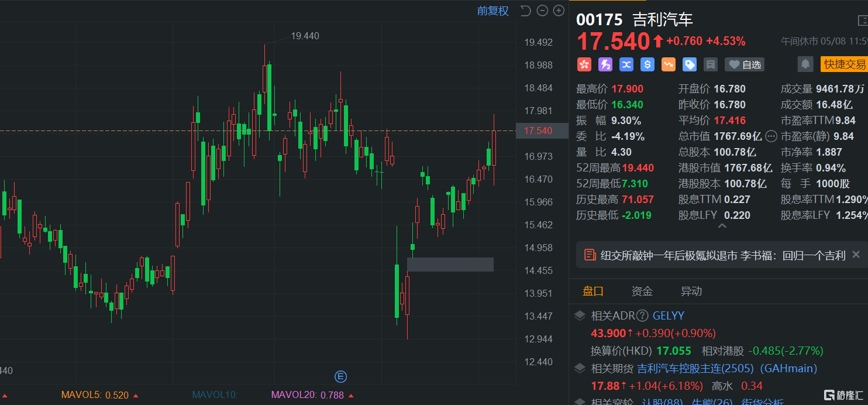Open the price alert bell icon
The height and width of the screenshot is (405, 868).
pos(805,64)
